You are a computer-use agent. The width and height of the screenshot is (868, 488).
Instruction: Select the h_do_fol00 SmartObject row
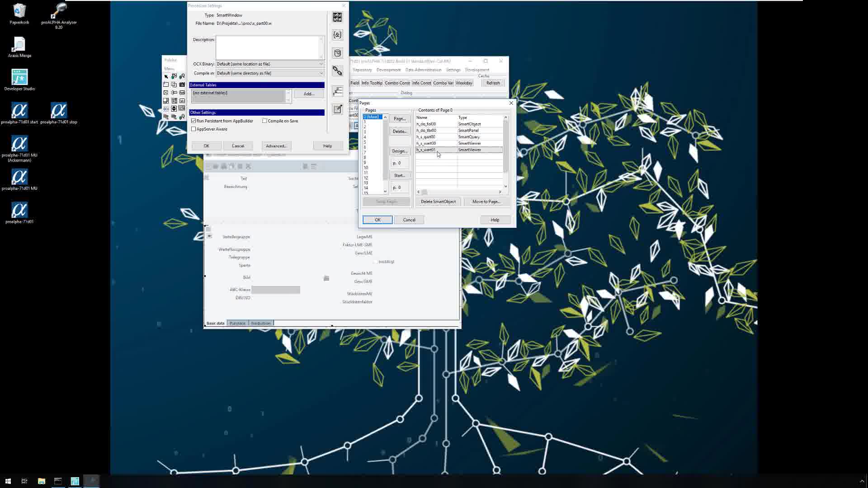(459, 124)
